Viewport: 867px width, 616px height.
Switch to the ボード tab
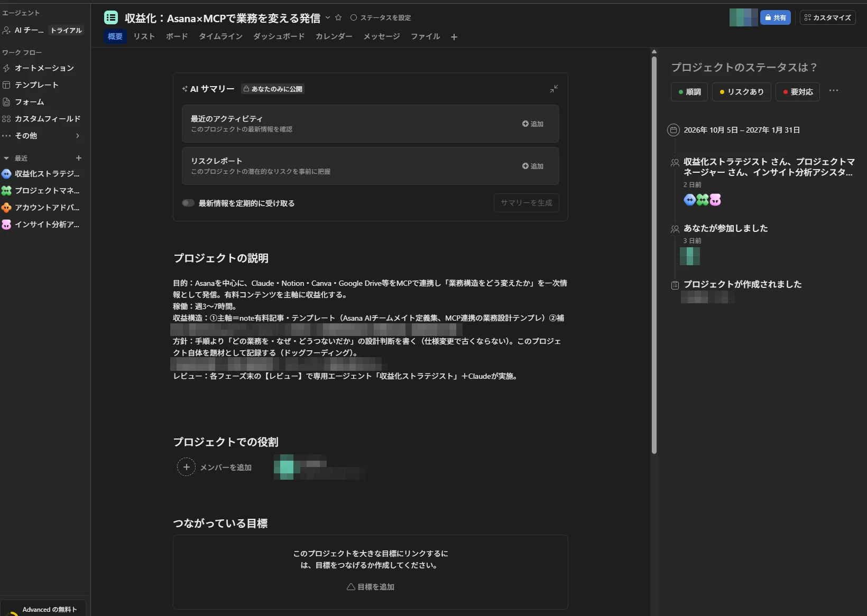[x=177, y=36]
